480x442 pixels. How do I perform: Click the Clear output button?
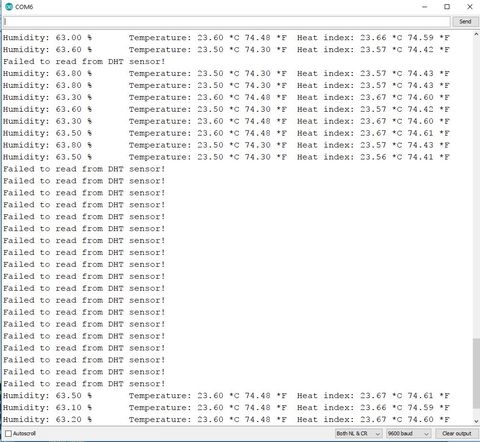456,433
